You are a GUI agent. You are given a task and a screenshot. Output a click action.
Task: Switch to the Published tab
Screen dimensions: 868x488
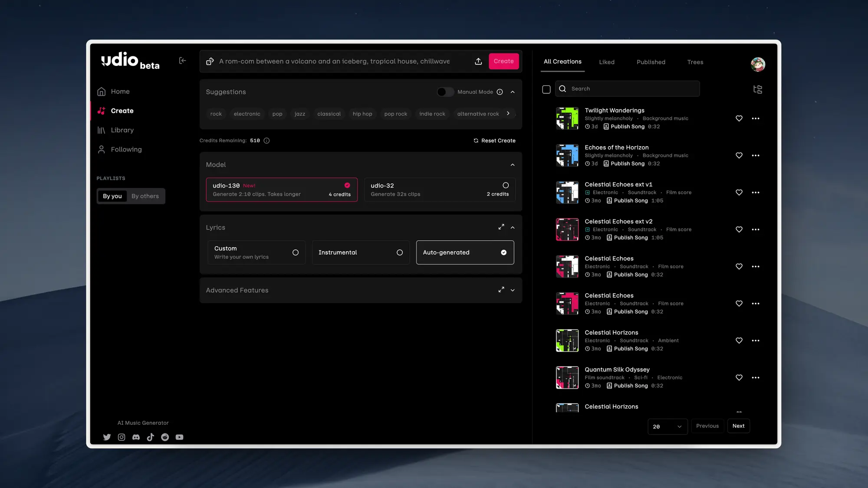pyautogui.click(x=651, y=62)
